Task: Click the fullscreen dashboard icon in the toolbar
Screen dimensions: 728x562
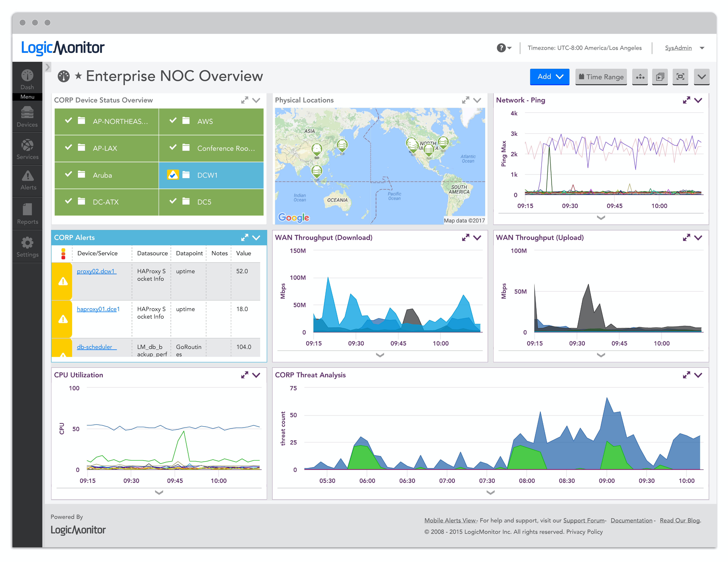Action: pyautogui.click(x=680, y=77)
